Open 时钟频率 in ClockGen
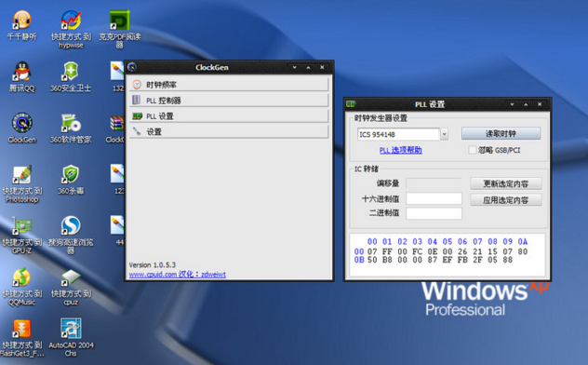588x365 pixels. (x=229, y=85)
